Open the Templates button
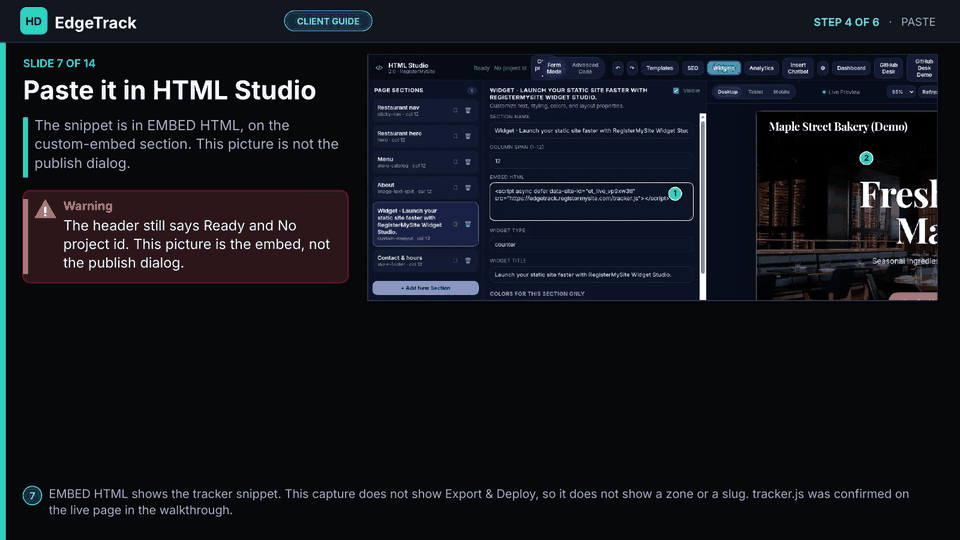 659,68
